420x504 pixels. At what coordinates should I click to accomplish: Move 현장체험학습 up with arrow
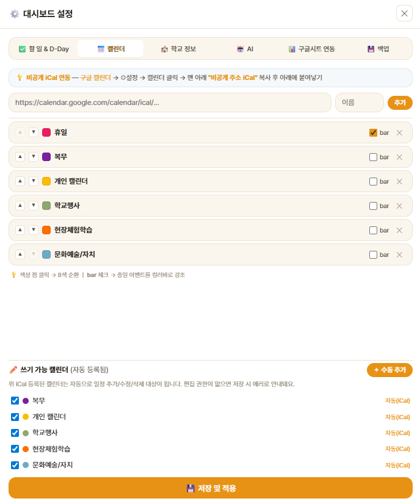(20, 230)
